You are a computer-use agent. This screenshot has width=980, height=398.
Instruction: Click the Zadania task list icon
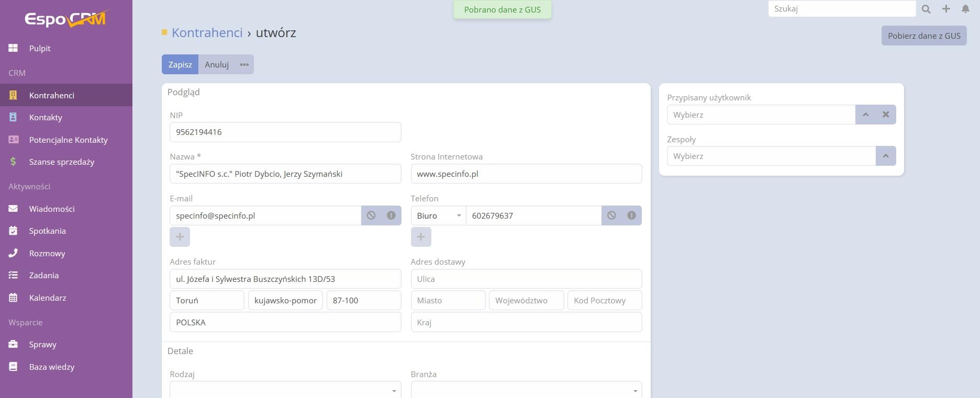coord(13,275)
